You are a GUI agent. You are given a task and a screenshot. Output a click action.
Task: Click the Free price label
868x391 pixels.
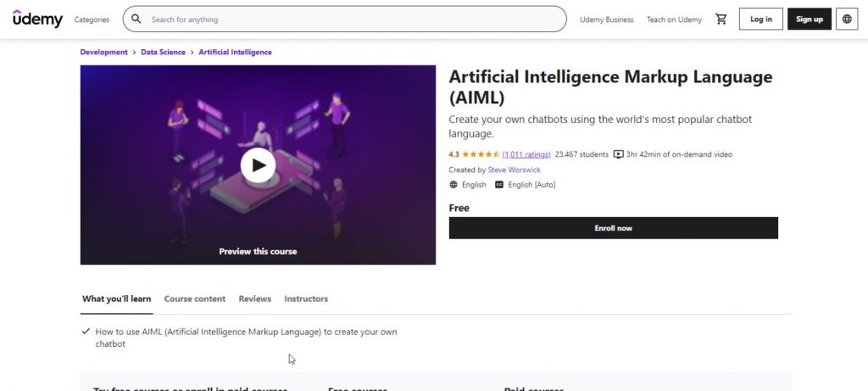point(459,209)
